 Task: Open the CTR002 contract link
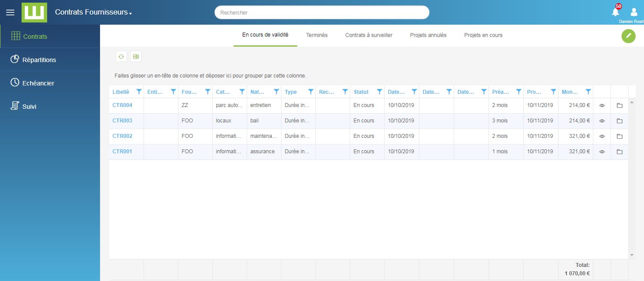122,136
